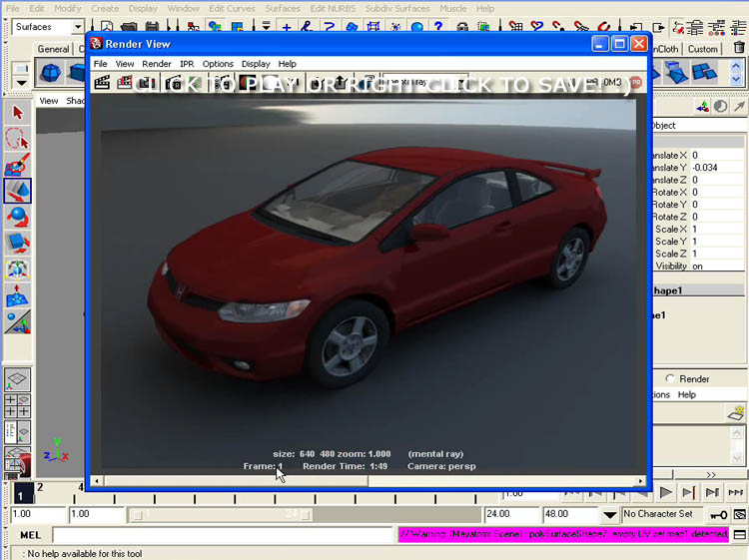Click the MEL command input field
The image size is (749, 560).
pyautogui.click(x=220, y=536)
